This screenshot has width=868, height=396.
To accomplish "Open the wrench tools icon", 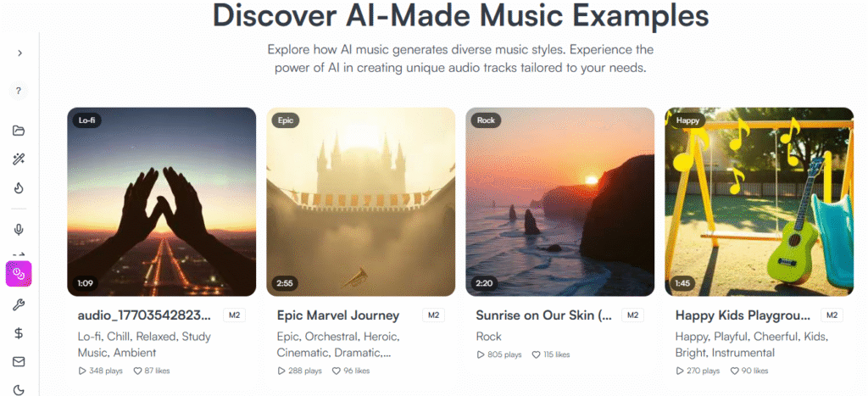I will [19, 304].
